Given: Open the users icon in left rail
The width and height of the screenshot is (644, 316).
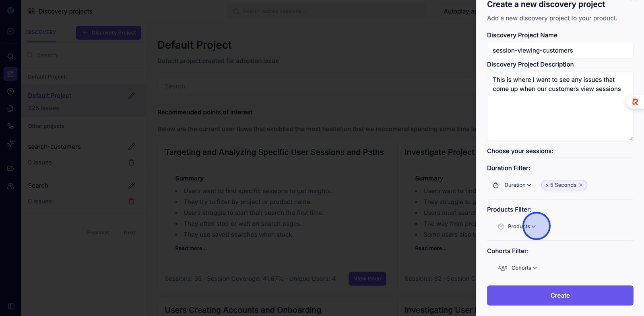Looking at the screenshot, I should [x=10, y=186].
